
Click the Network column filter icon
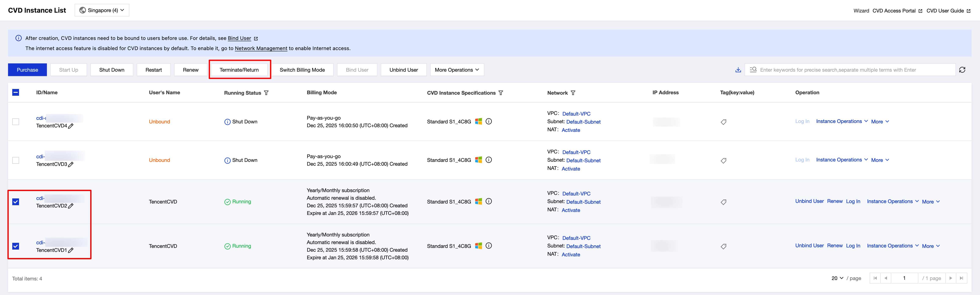[x=573, y=93]
